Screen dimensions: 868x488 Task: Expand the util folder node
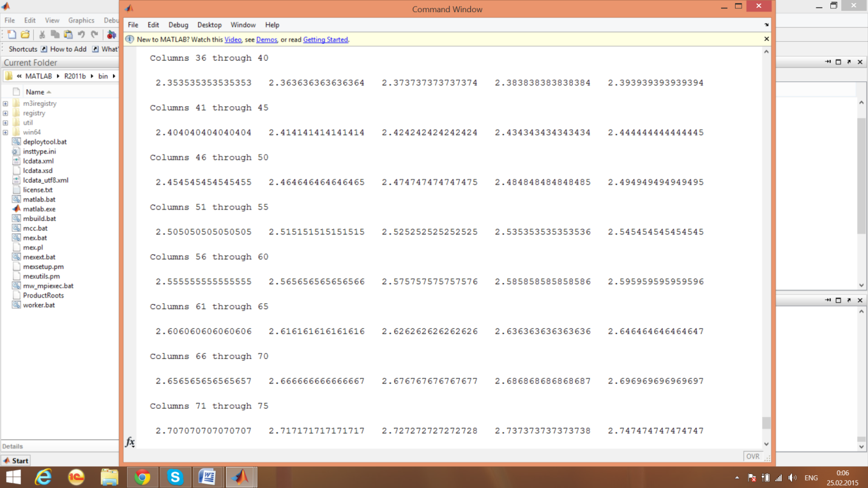coord(5,123)
